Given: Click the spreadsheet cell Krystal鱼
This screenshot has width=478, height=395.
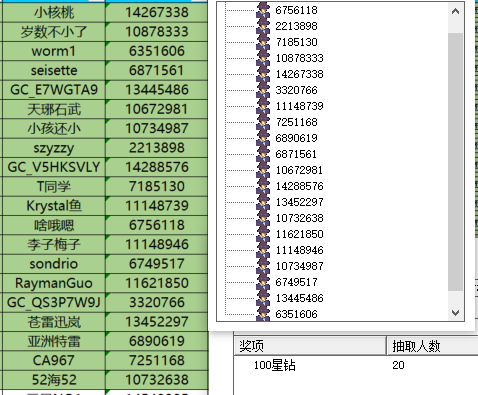Looking at the screenshot, I should 54,206.
